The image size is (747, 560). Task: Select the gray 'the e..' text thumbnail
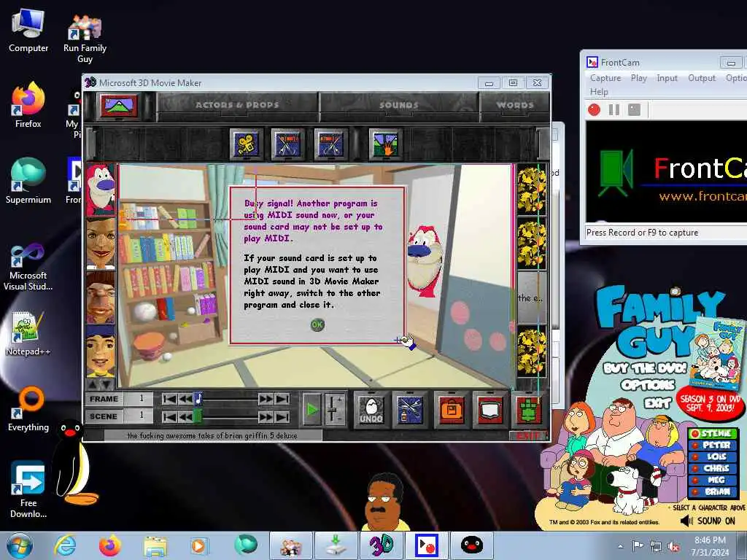tap(531, 297)
